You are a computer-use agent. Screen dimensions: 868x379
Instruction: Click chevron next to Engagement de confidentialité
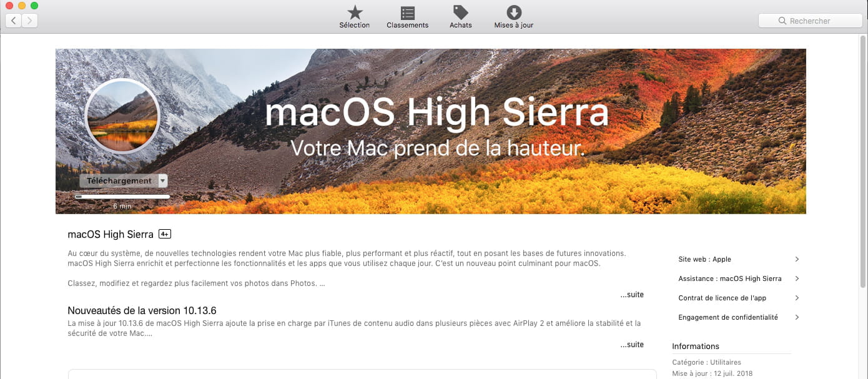(x=797, y=317)
